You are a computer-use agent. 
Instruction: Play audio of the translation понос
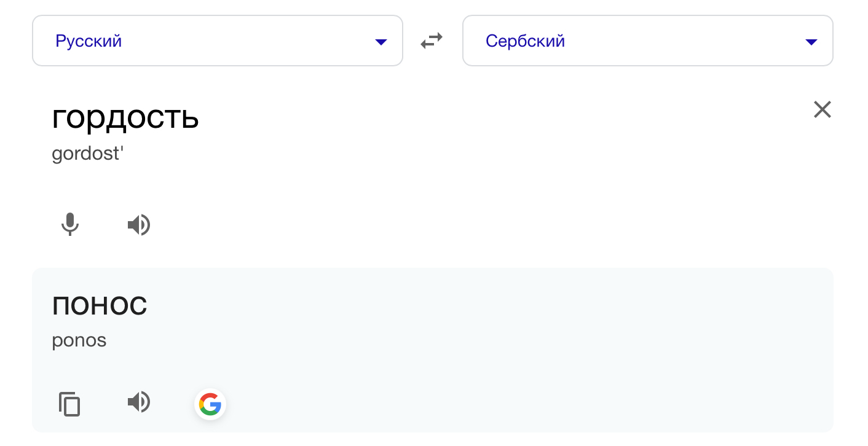click(139, 402)
